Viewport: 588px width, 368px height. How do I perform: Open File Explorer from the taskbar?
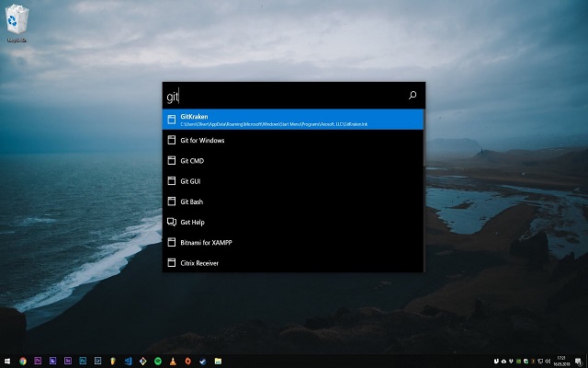pyautogui.click(x=218, y=362)
